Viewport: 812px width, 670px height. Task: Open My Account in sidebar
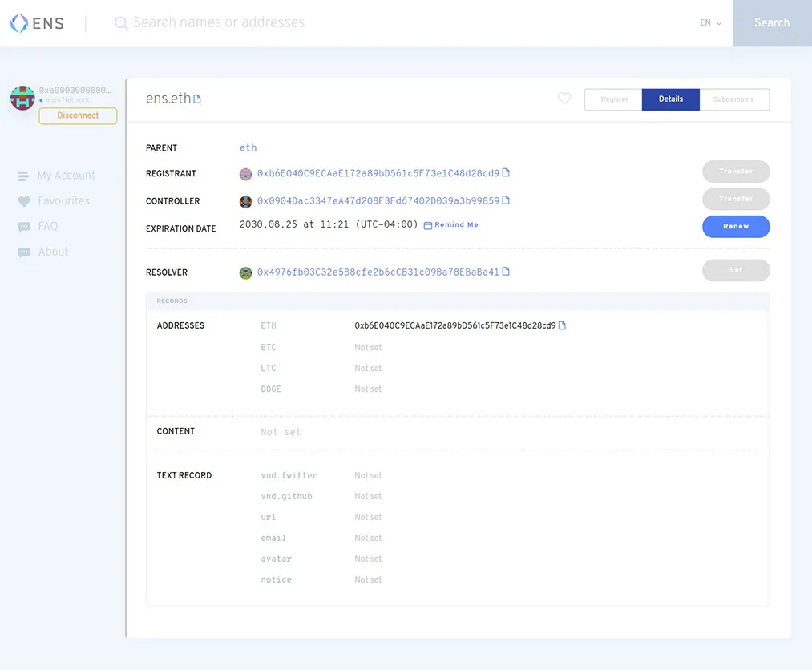66,176
